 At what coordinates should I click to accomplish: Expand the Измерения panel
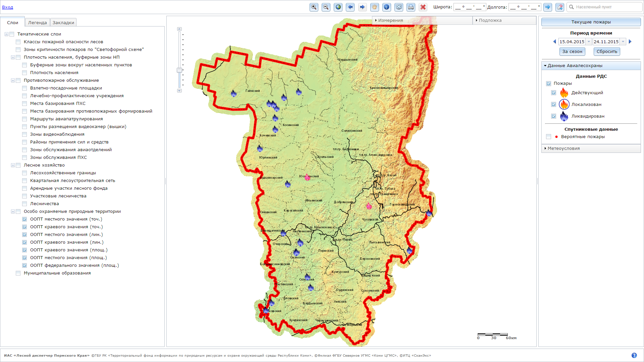coord(422,20)
